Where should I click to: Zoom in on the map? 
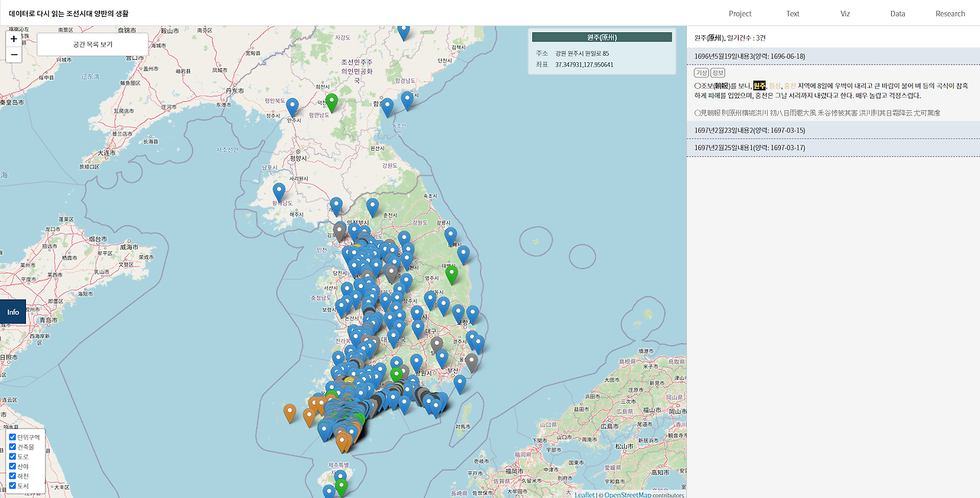(14, 39)
